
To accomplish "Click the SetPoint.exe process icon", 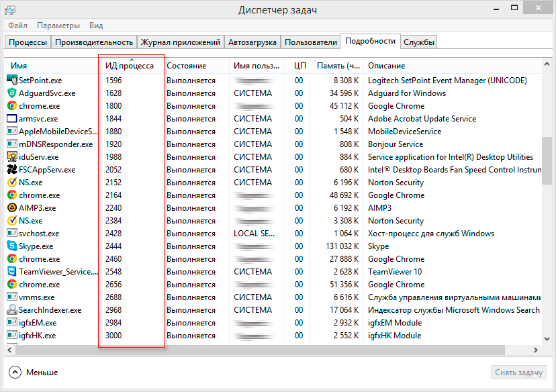I will tap(12, 80).
